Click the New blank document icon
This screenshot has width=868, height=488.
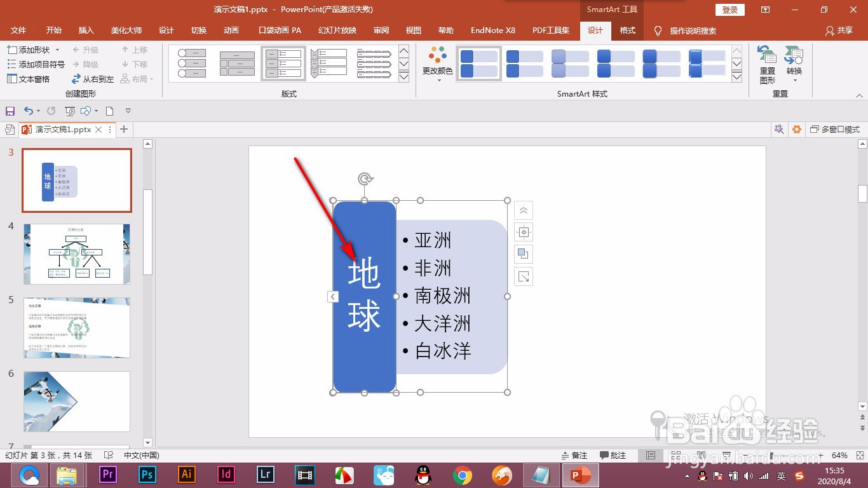[x=110, y=111]
